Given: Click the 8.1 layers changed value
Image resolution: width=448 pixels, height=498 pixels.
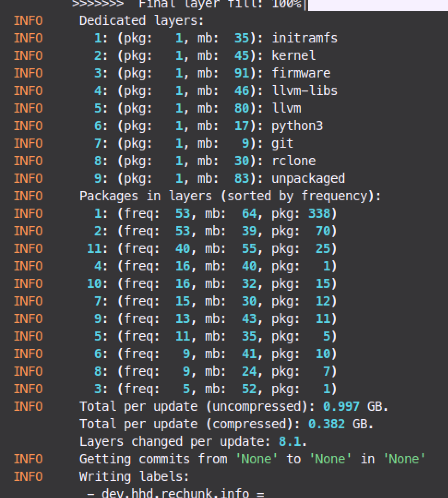Looking at the screenshot, I should pos(289,441).
